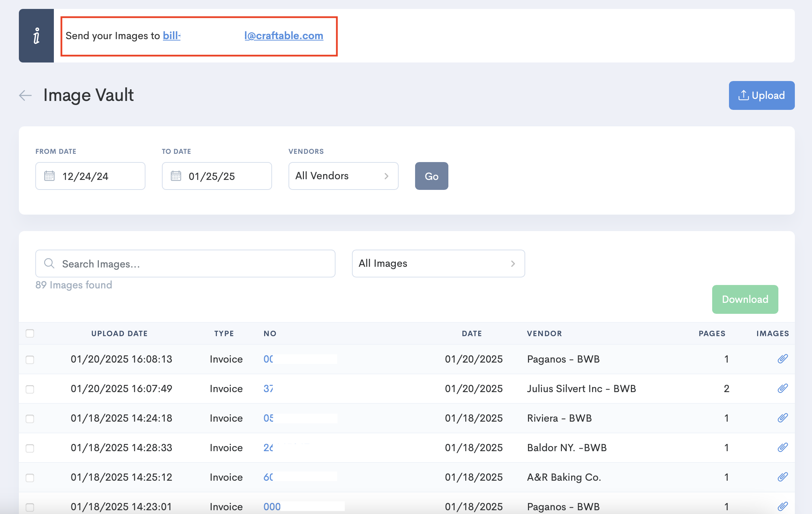Open the To Date calendar picker
Screen dimensions: 812x514
click(176, 176)
